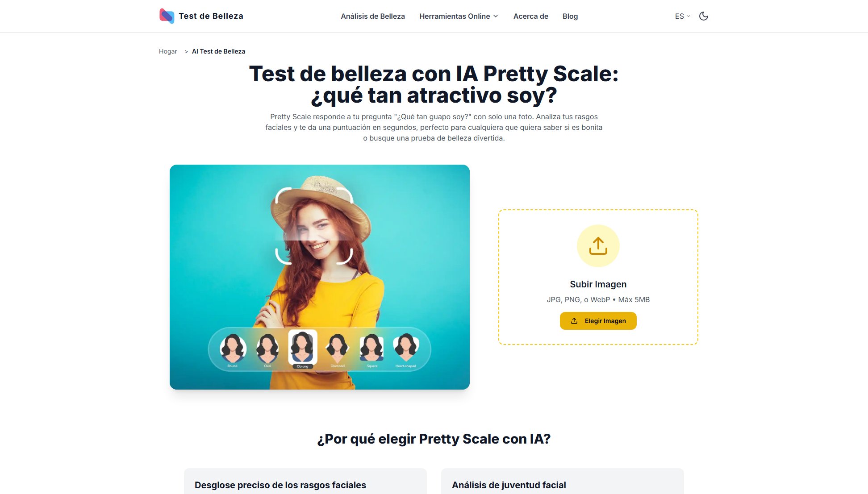This screenshot has width=868, height=494.
Task: Go to the Acerca de page
Action: tap(530, 16)
